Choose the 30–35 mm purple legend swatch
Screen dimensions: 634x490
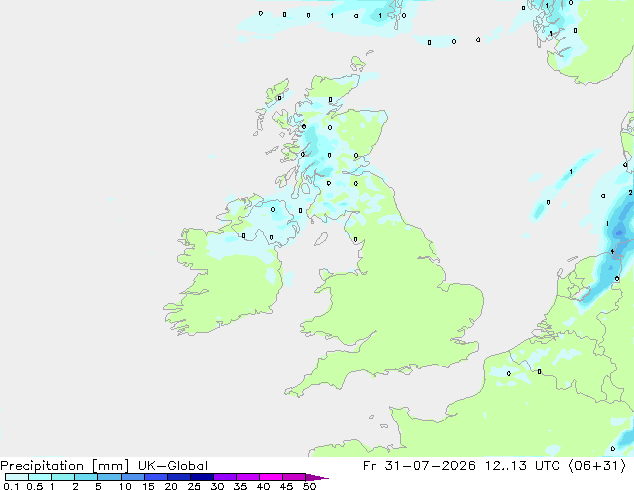pyautogui.click(x=225, y=477)
